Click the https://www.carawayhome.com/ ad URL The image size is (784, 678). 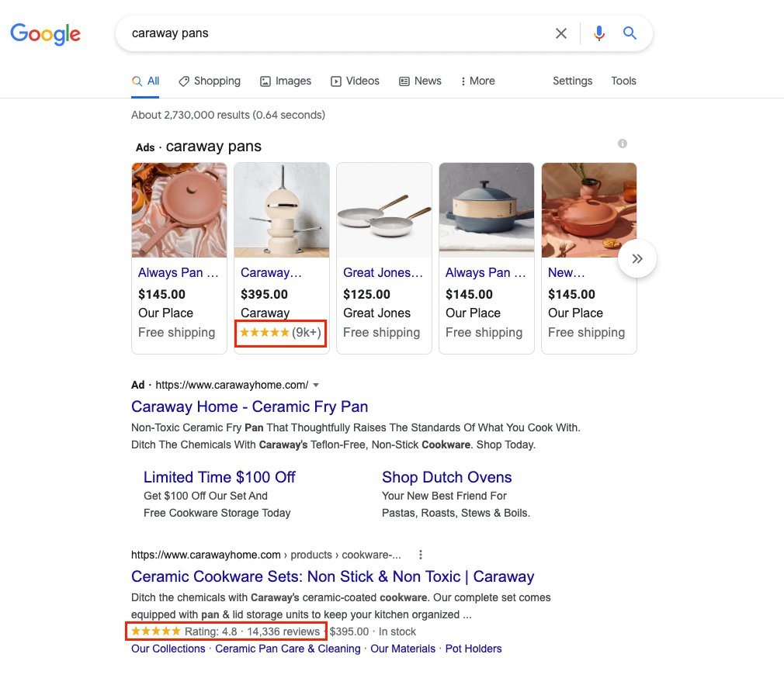[232, 386]
